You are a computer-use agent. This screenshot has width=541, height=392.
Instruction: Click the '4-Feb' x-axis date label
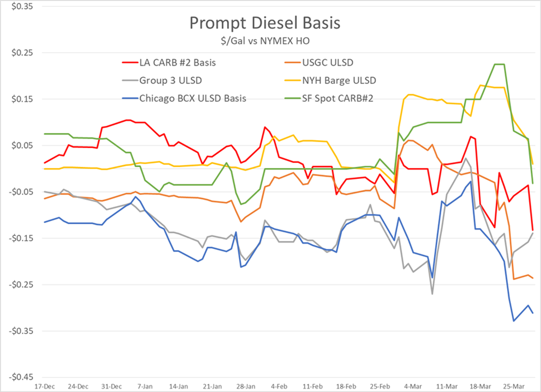(x=279, y=386)
